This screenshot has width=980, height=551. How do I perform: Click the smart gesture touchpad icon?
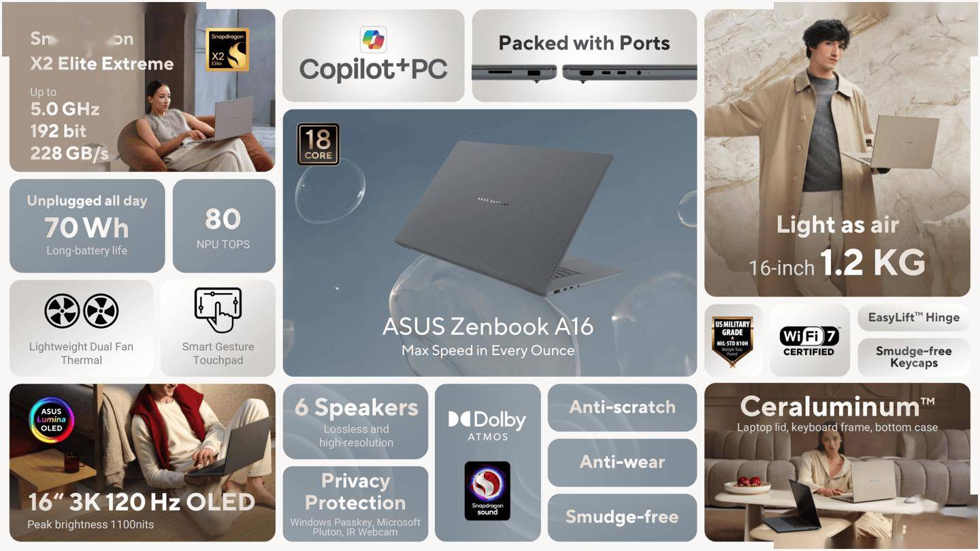click(x=218, y=310)
